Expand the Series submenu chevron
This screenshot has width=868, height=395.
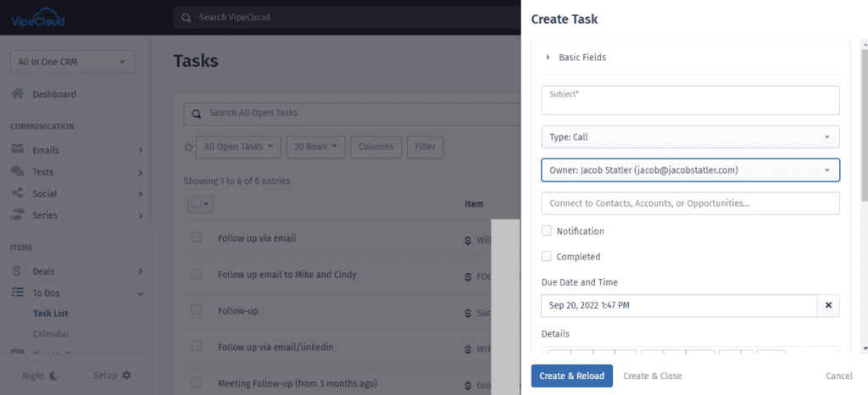click(x=141, y=216)
